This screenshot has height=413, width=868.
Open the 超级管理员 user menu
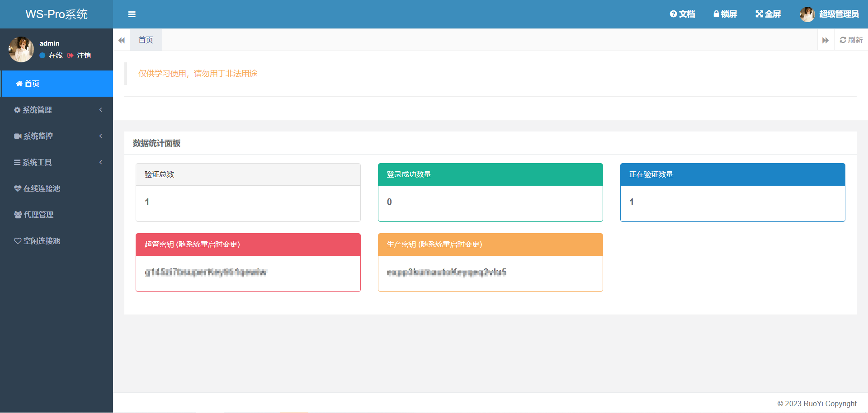[x=830, y=14]
